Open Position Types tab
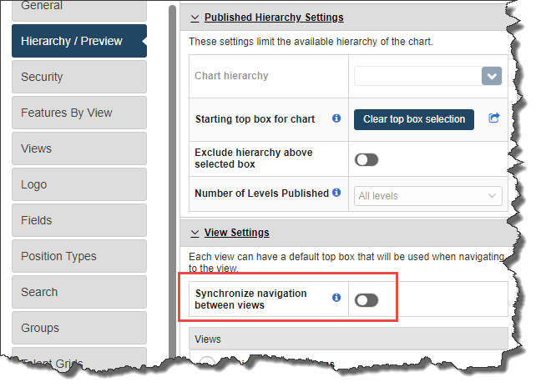Viewport: 541px width, 392px height. 79,256
